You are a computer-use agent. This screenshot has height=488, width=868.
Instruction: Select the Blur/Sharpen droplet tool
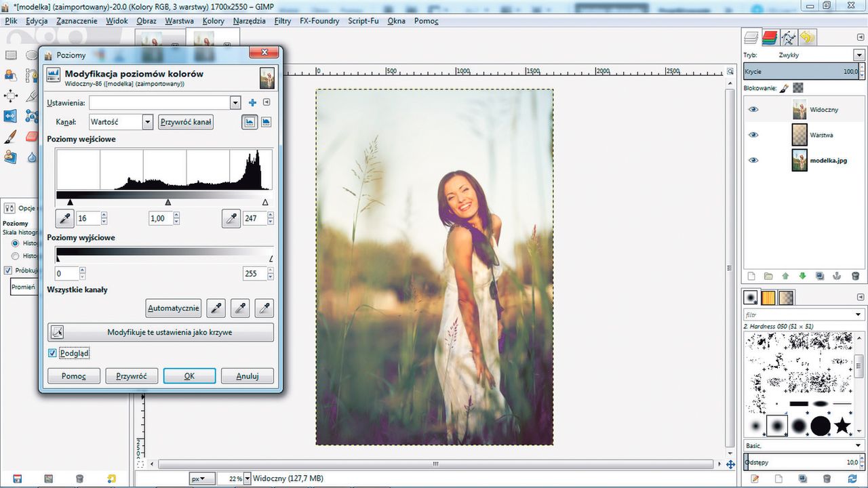32,157
